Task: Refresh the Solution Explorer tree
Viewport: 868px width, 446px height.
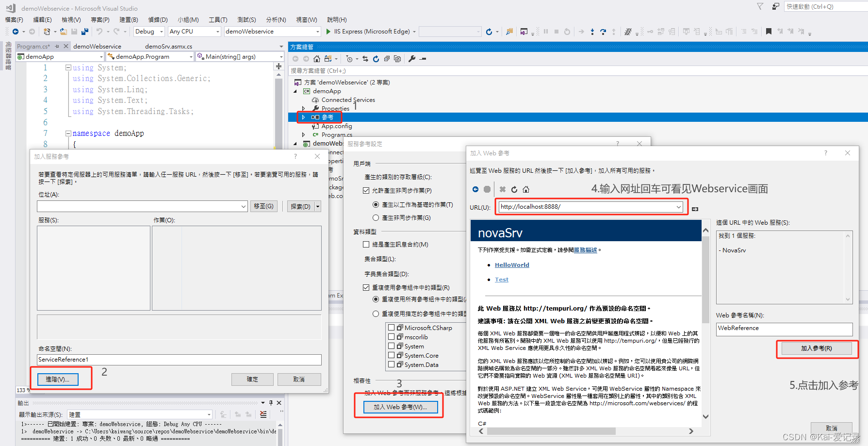Action: point(376,59)
